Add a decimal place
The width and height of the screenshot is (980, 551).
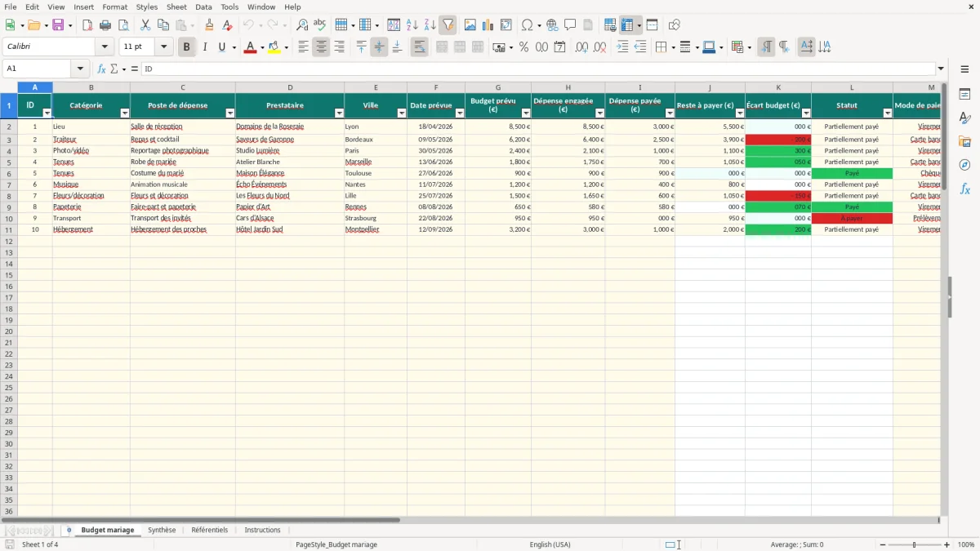[x=581, y=47]
